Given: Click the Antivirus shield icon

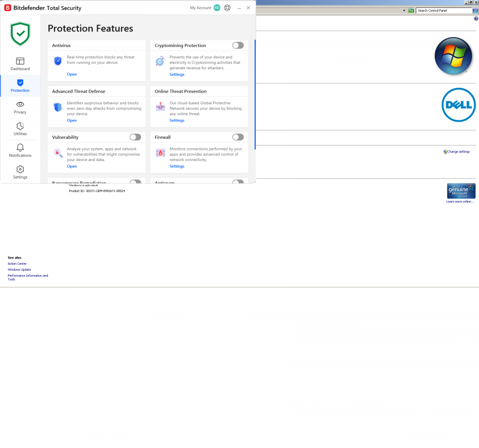Looking at the screenshot, I should 58,61.
